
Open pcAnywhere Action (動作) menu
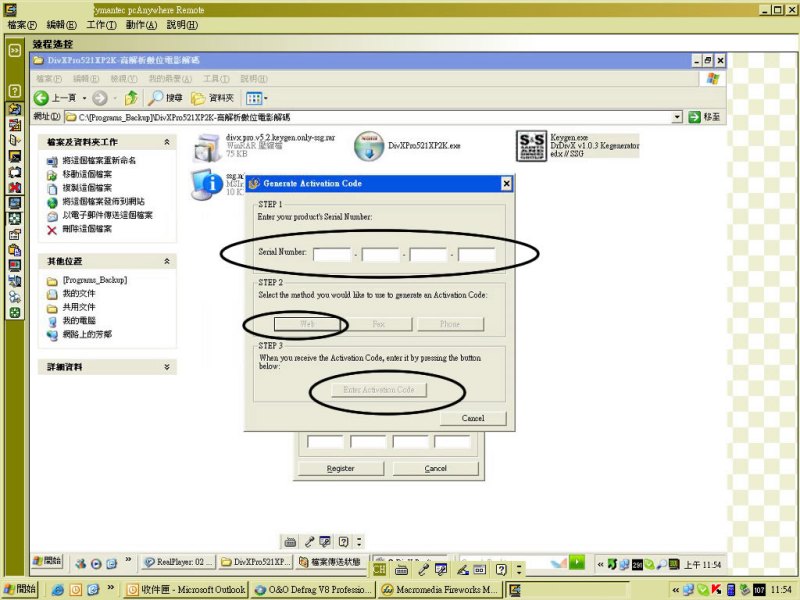pos(141,25)
